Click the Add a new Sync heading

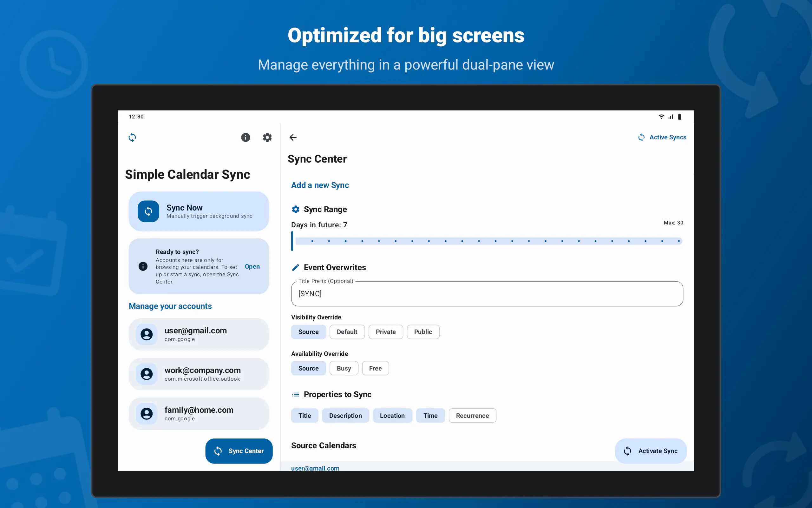[320, 185]
